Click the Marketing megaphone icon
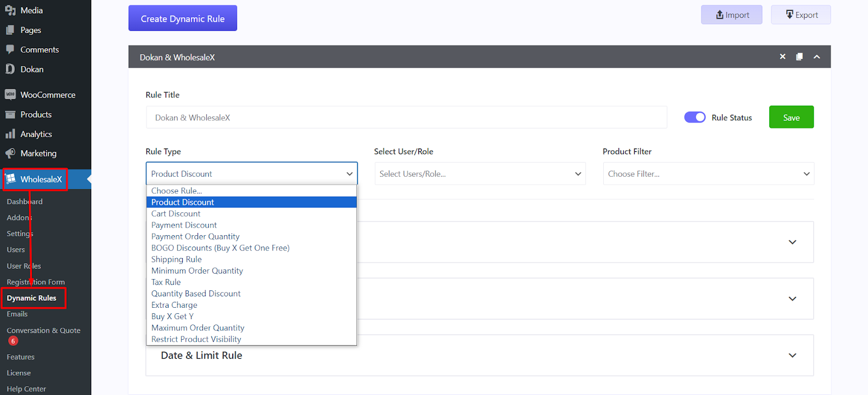Viewport: 868px width, 395px height. (x=10, y=153)
